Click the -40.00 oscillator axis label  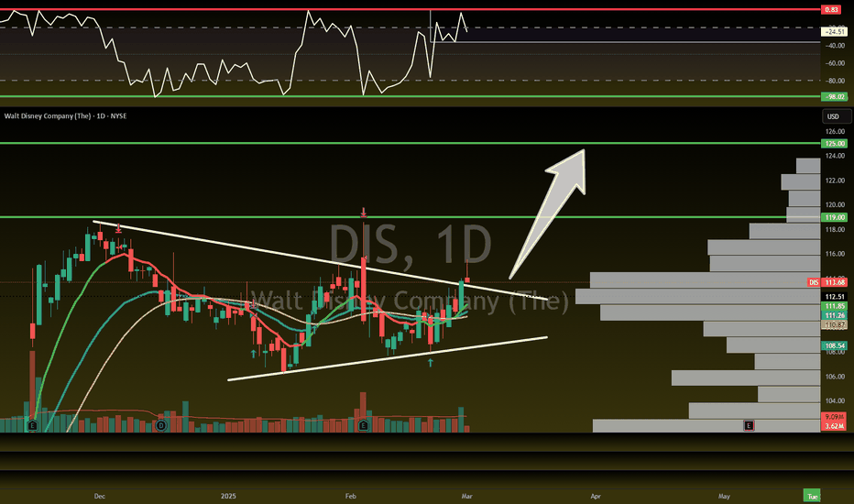pos(835,46)
